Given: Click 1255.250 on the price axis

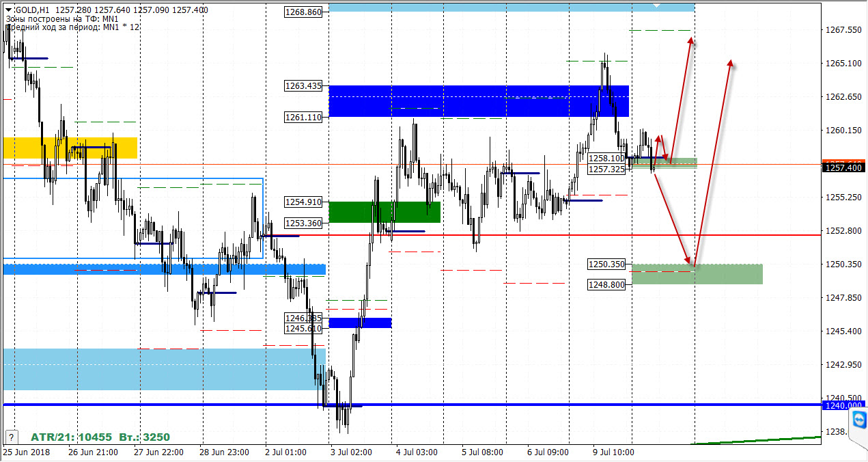Looking at the screenshot, I should pyautogui.click(x=844, y=198).
